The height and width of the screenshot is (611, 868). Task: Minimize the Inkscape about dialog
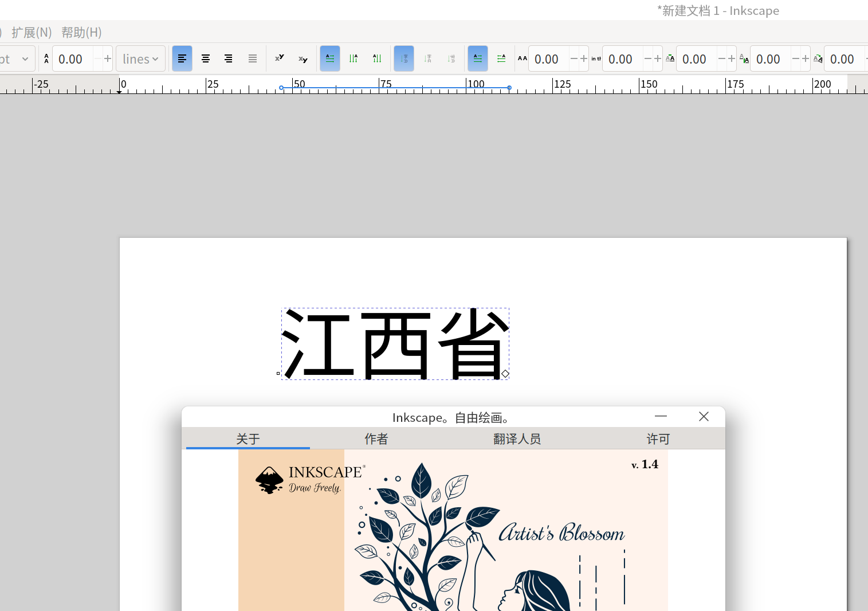tap(660, 417)
